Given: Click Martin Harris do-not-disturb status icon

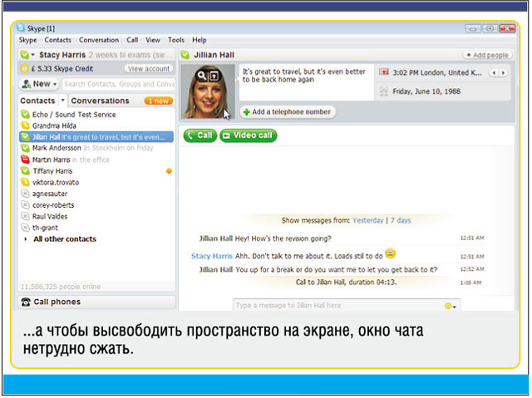Looking at the screenshot, I should point(25,160).
